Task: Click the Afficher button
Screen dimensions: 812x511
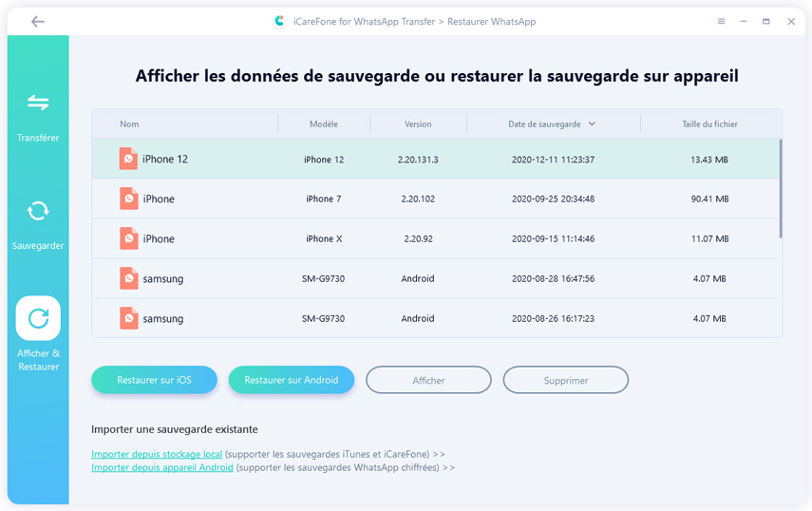Action: tap(428, 380)
